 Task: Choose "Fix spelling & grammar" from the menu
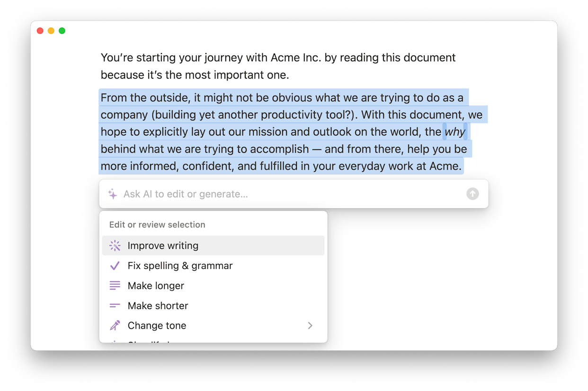(x=180, y=266)
